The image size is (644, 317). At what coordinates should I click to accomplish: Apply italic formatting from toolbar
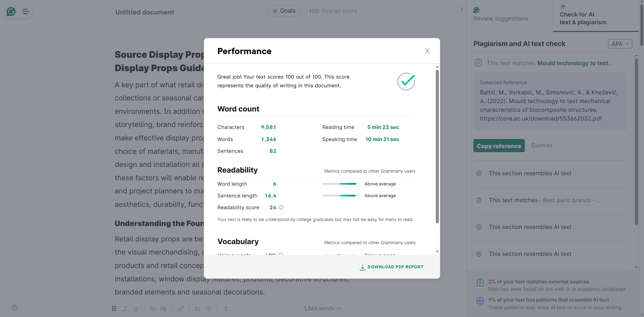(125, 309)
